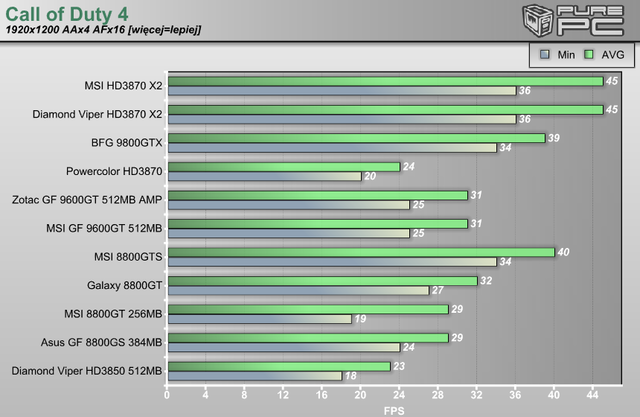640x417 pixels.
Task: Click the "18" value beside HD3850 Min bar
Action: tap(351, 376)
